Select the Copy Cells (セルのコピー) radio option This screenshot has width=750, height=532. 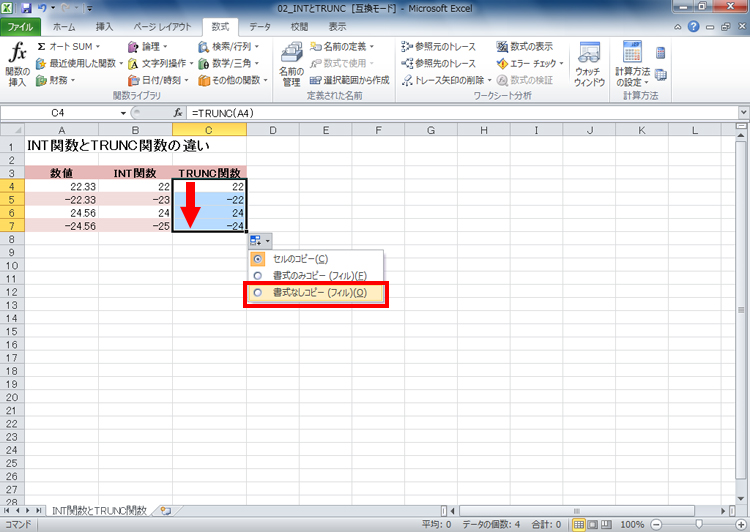pyautogui.click(x=316, y=259)
